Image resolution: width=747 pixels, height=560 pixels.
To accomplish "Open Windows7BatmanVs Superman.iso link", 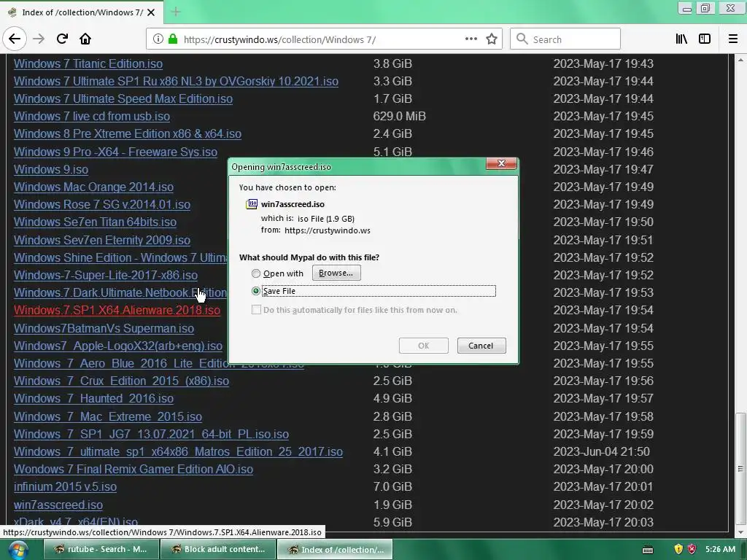I will [104, 329].
